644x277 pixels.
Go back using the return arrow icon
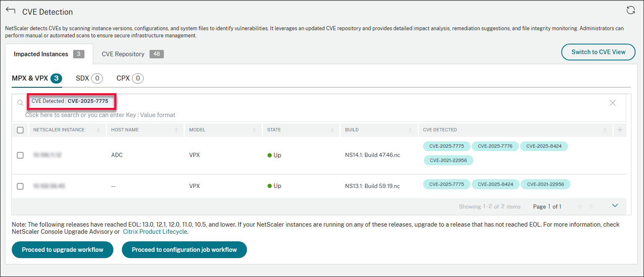tap(11, 11)
